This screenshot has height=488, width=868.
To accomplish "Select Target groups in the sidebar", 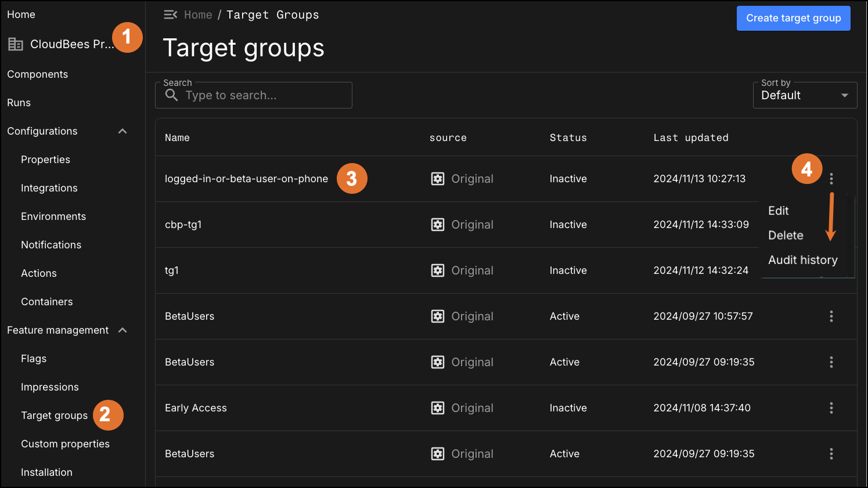I will (x=54, y=415).
